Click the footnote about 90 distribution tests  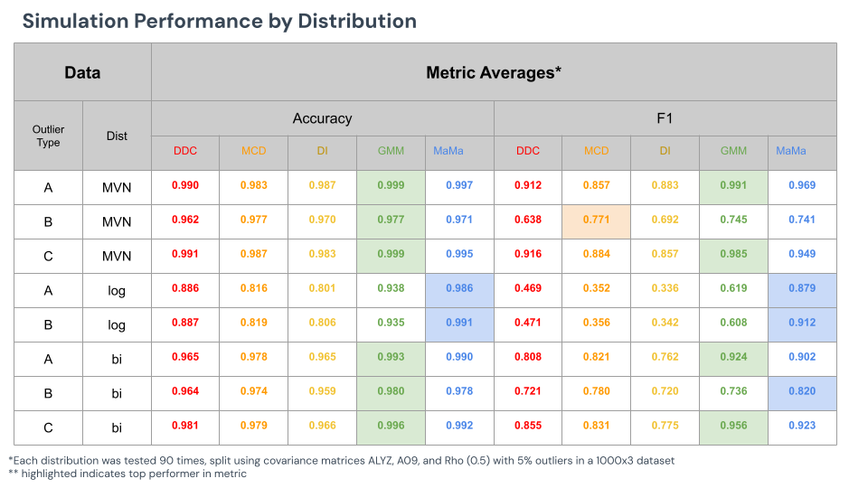pyautogui.click(x=342, y=461)
